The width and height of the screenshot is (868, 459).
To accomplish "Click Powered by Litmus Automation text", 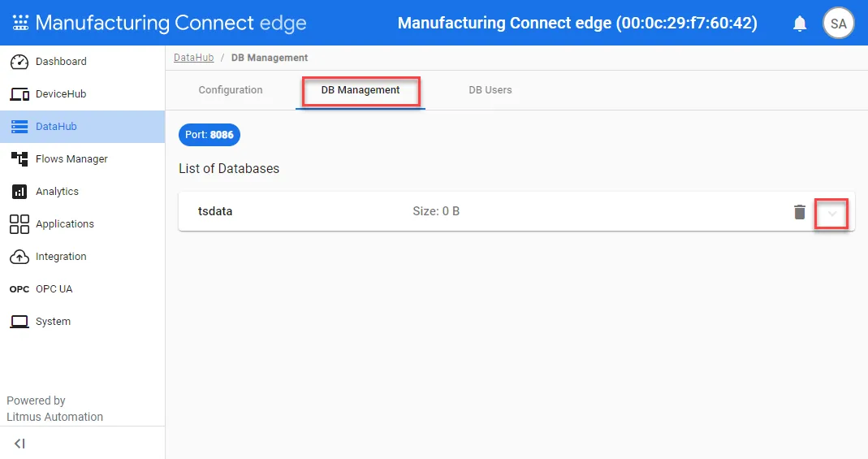I will (54, 409).
